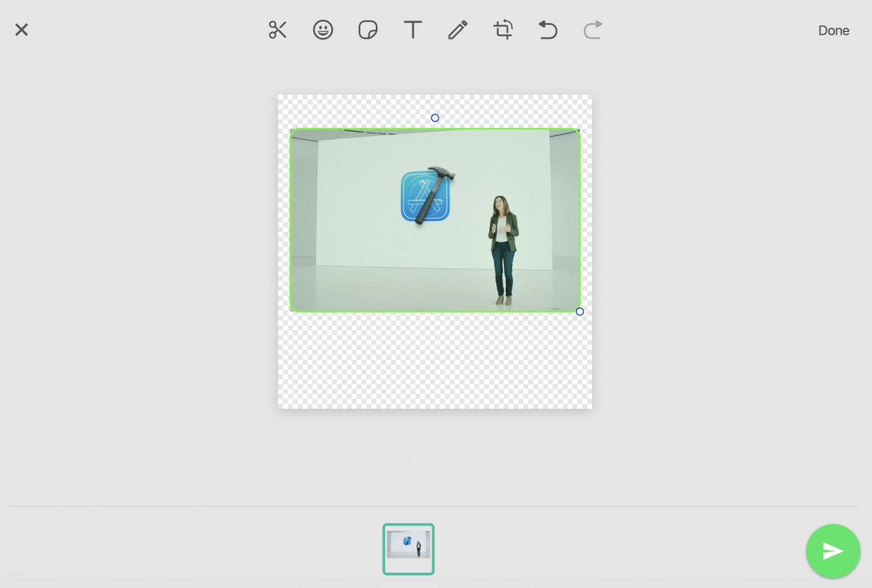Select the scissors cutout tool
Image resolution: width=872 pixels, height=588 pixels.
pos(278,30)
